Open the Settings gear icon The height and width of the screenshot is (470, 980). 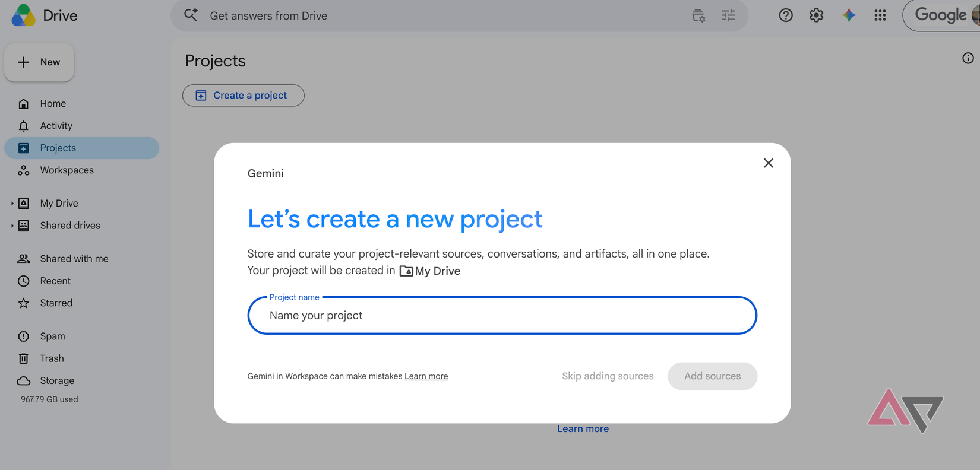click(x=817, y=15)
